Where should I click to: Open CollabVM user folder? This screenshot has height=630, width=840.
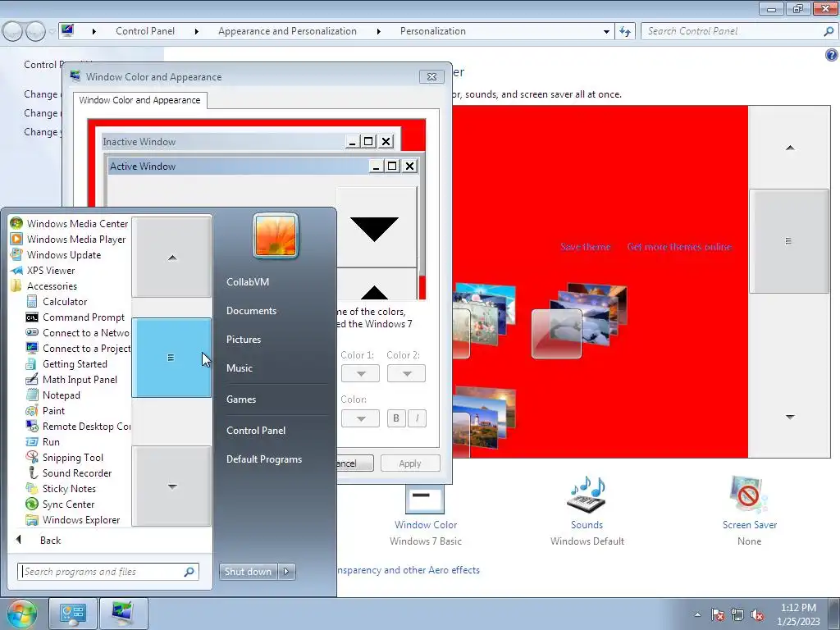pos(248,282)
